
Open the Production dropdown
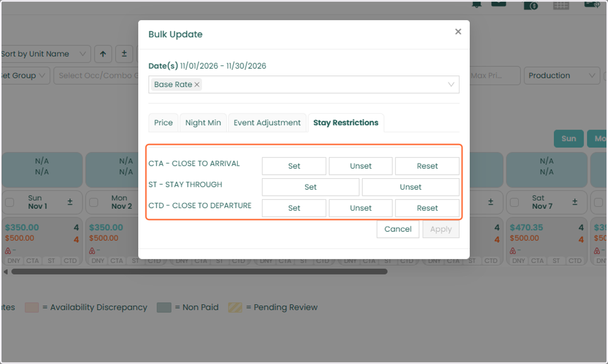(x=562, y=75)
